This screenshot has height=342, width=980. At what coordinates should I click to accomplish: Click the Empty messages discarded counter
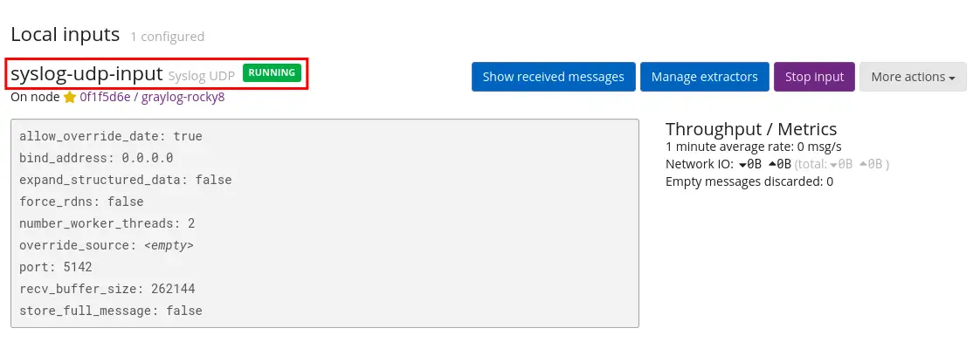coord(749,181)
